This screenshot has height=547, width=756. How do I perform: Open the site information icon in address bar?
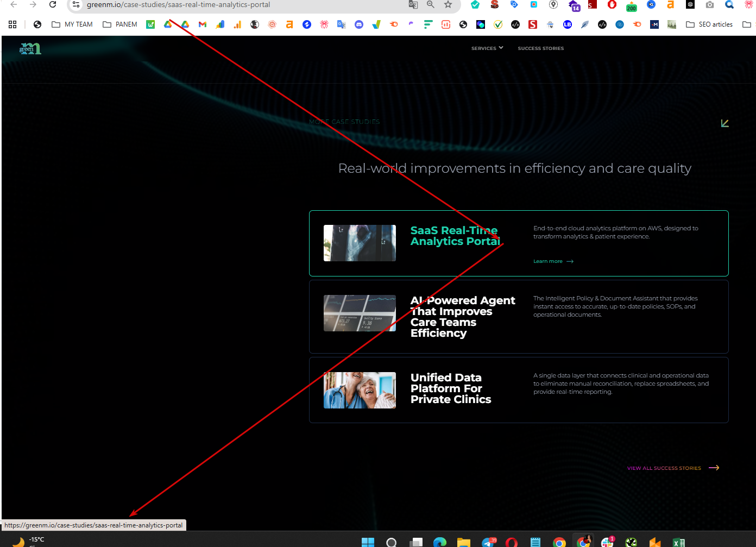point(76,4)
